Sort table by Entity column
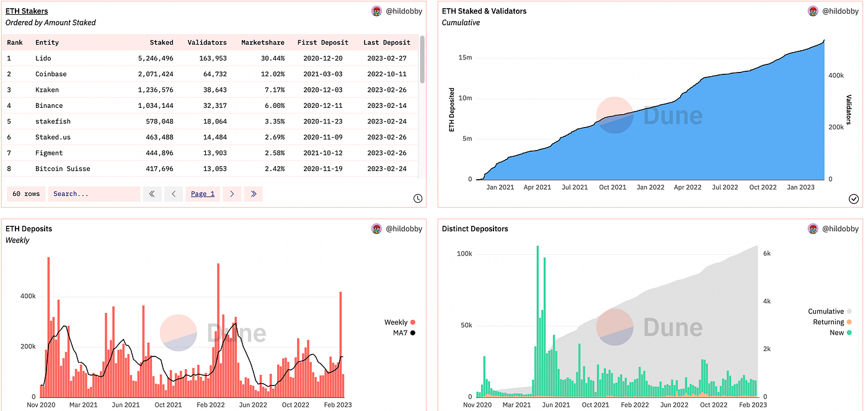This screenshot has width=868, height=411. tap(47, 43)
